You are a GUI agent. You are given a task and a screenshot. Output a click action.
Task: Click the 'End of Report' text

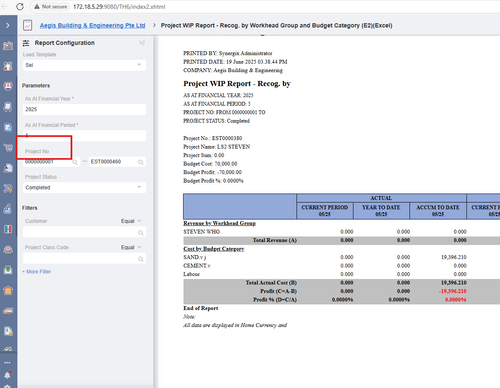coord(201,308)
